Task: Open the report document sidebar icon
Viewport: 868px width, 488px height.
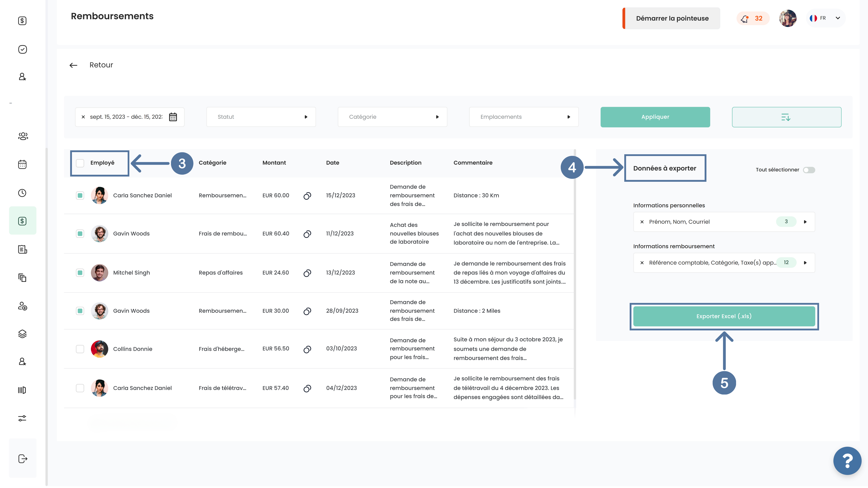Action: (22, 250)
